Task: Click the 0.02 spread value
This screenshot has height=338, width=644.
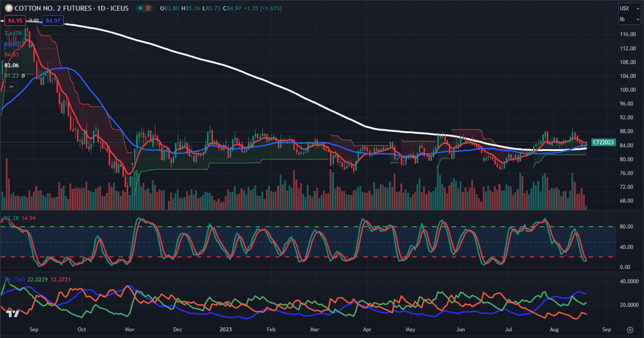Action: pos(34,21)
